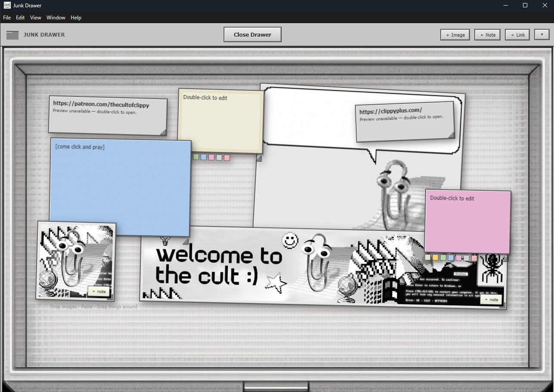Pick green swatch under the cream note
The width and height of the screenshot is (554, 392).
[196, 158]
